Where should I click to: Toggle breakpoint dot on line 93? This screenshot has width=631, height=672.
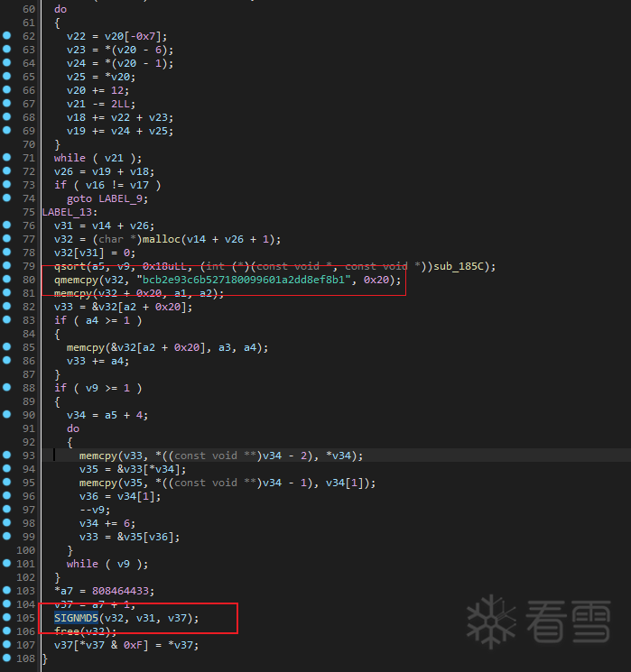7,455
